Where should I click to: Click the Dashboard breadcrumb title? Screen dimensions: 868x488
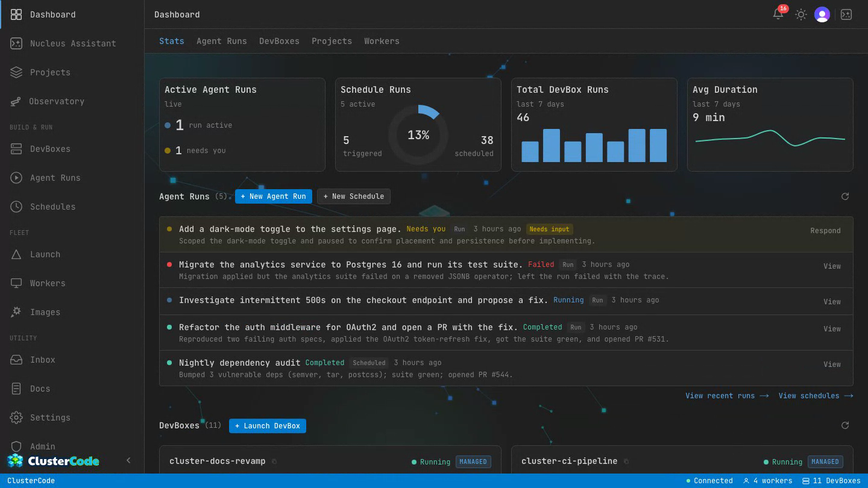click(177, 14)
